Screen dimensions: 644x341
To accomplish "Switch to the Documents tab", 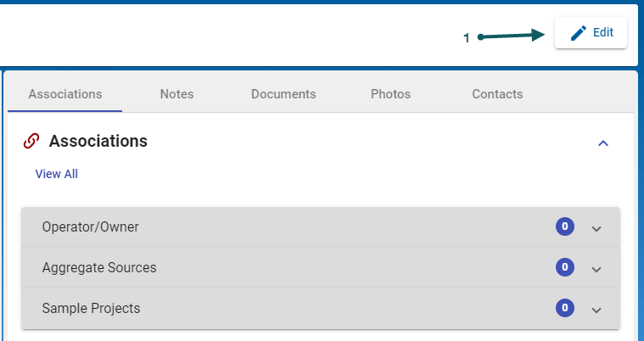I will pos(283,94).
